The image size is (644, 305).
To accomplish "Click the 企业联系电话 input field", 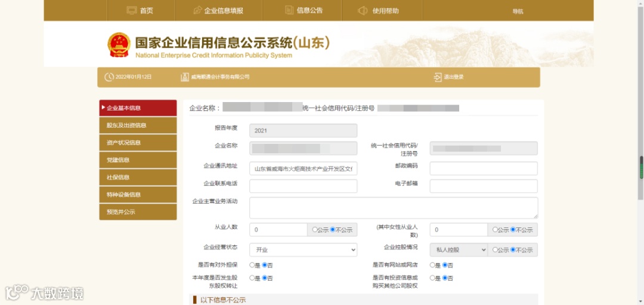I will (303, 186).
